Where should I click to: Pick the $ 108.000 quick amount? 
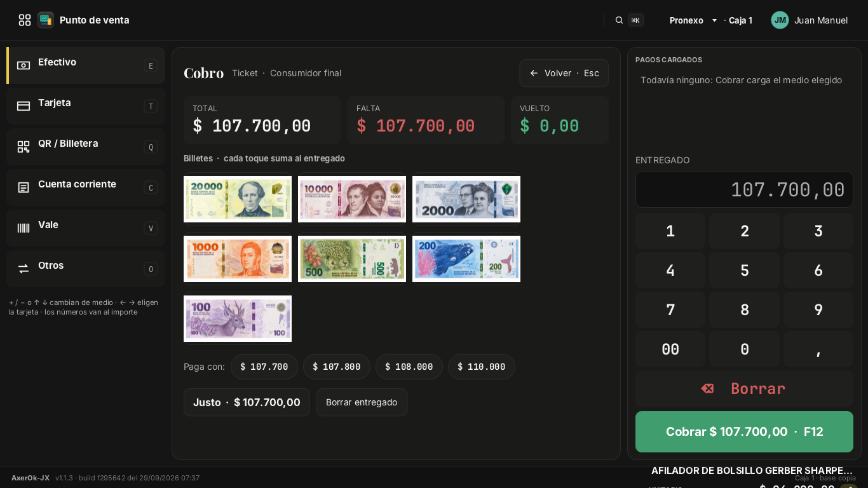tap(409, 367)
